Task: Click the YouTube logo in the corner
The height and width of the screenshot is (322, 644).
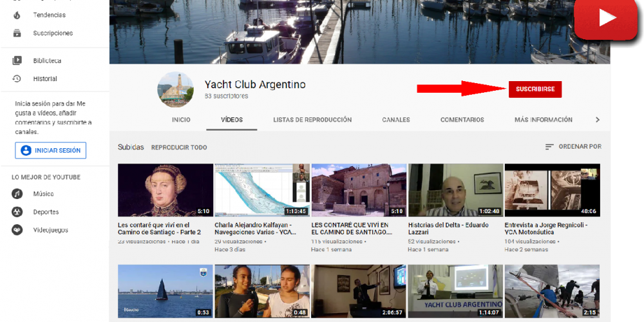Action: coord(605,19)
